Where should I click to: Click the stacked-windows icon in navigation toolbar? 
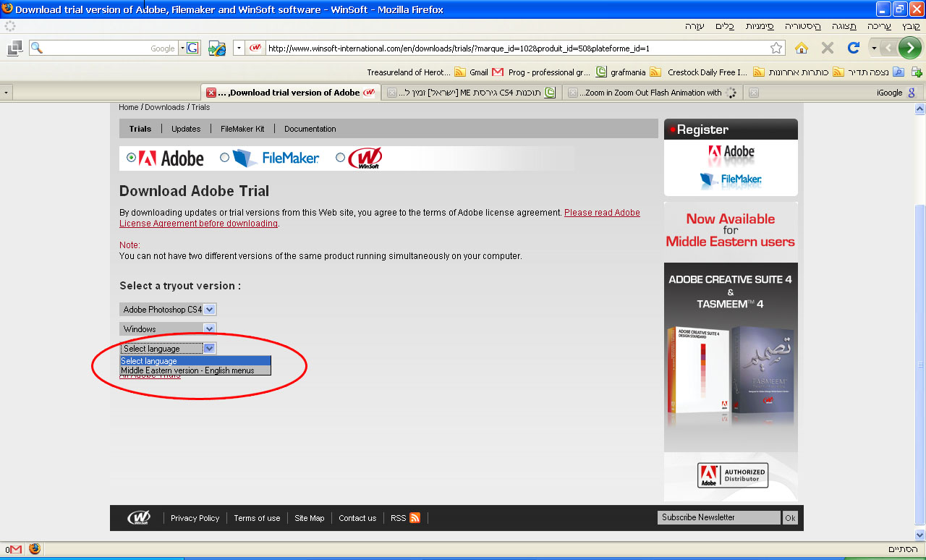(14, 48)
